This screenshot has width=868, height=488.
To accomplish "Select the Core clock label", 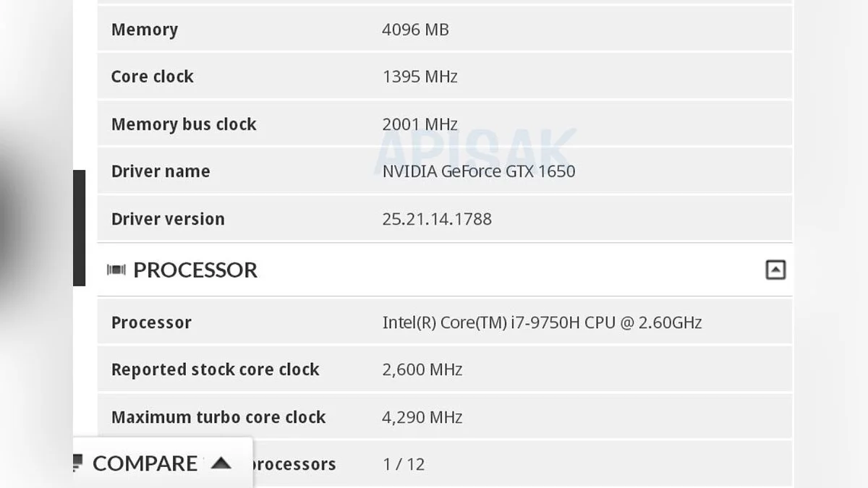I will click(153, 77).
